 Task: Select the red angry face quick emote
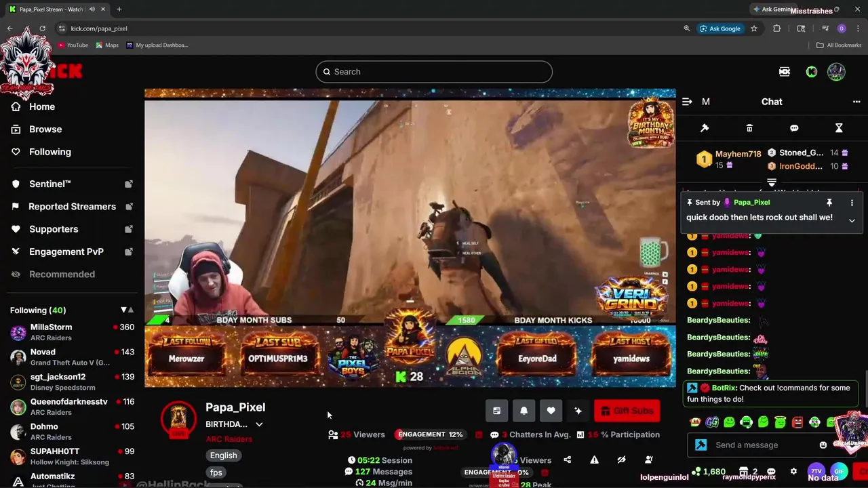point(797,422)
